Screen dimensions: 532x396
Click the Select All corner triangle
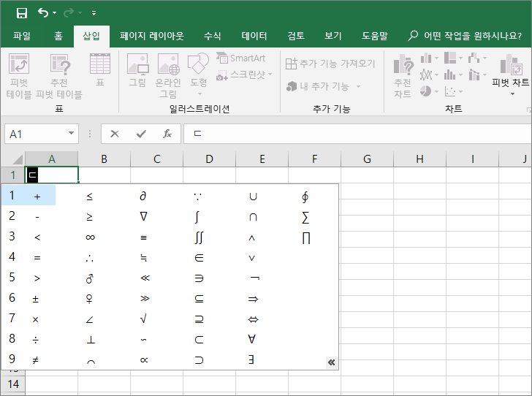16,159
